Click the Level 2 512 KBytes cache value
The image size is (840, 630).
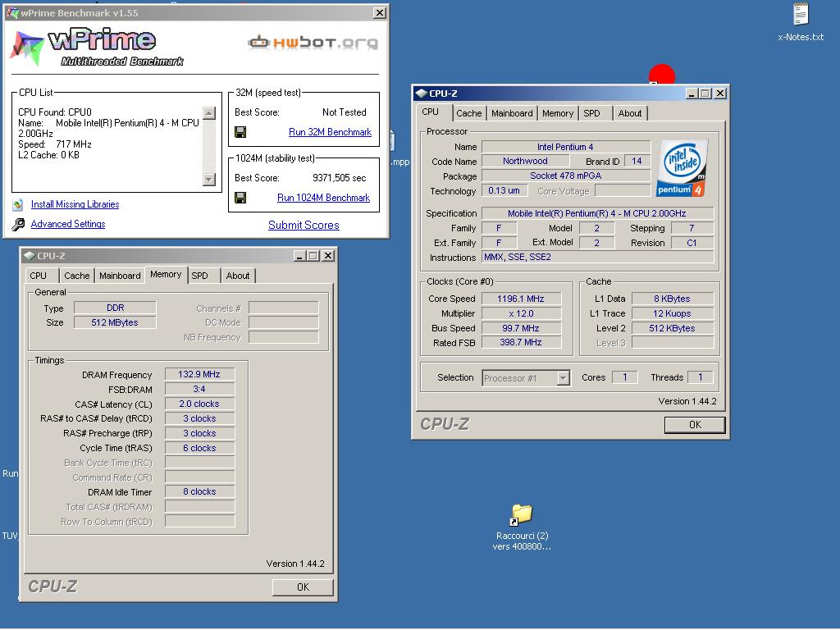click(x=673, y=328)
